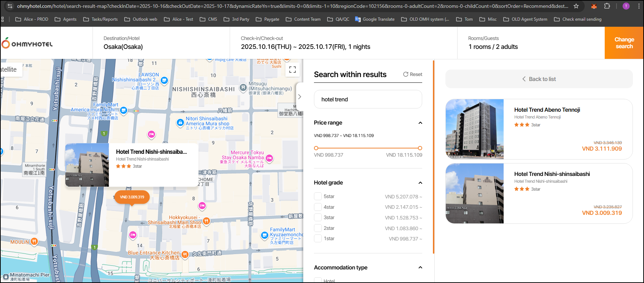Collapse the Price range section
The image size is (644, 283).
coord(420,123)
